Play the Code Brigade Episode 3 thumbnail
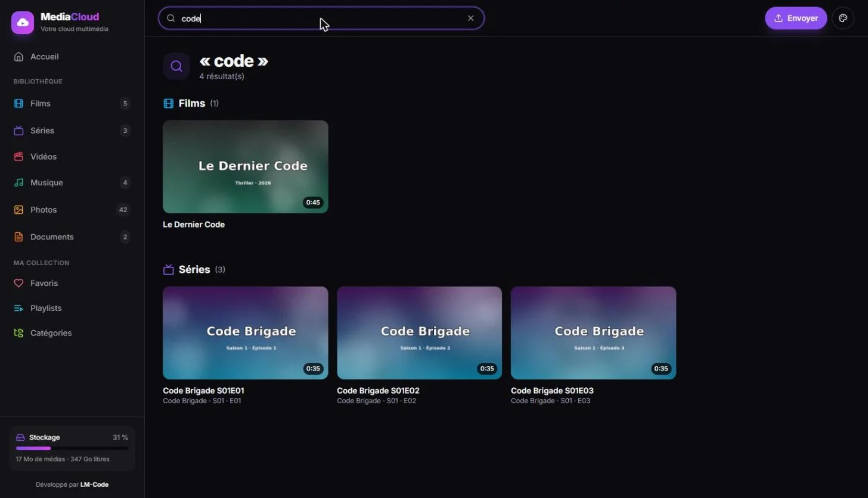868x498 pixels. (594, 333)
